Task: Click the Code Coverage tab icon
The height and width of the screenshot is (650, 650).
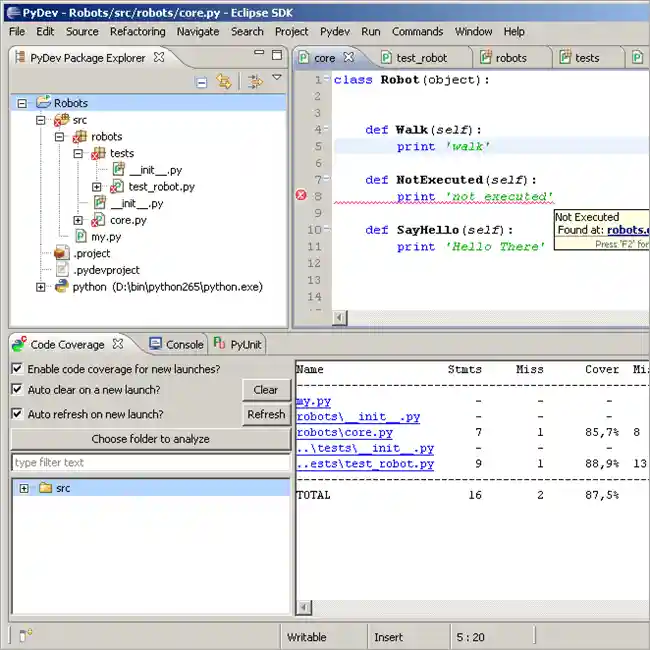Action: [19, 344]
